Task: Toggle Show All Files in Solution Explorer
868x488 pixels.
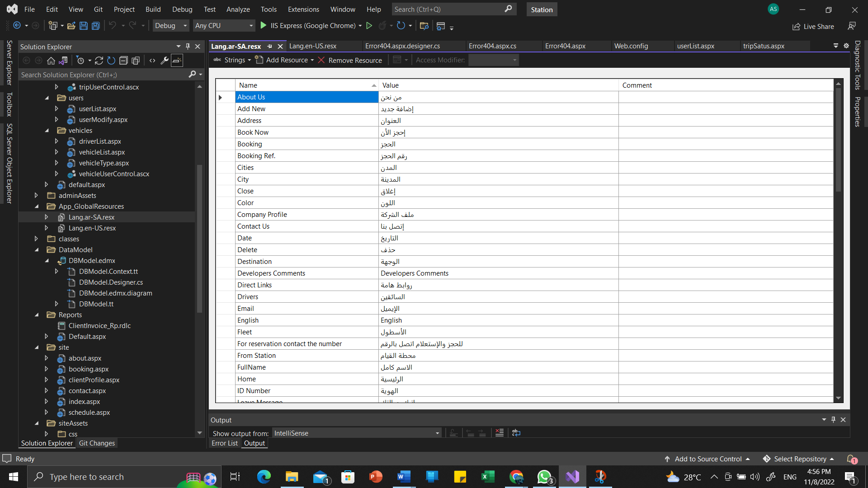Action: (136, 60)
